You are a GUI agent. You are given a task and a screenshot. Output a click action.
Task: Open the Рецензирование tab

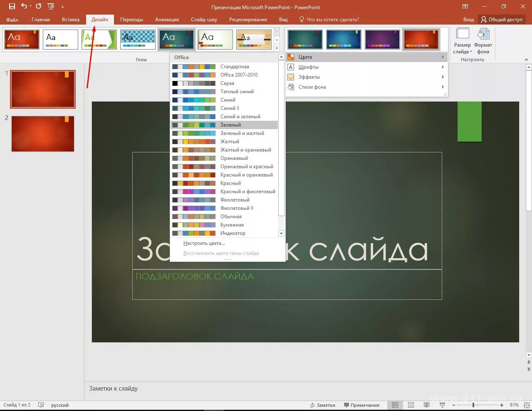pos(248,20)
